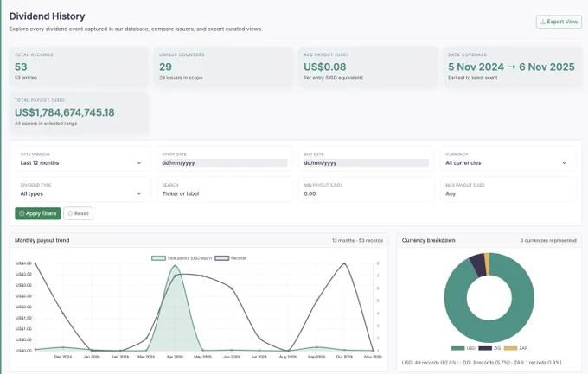Toggle ZiG legend swatch in currency breakdown
Image resolution: width=588 pixels, height=374 pixels.
pos(485,348)
